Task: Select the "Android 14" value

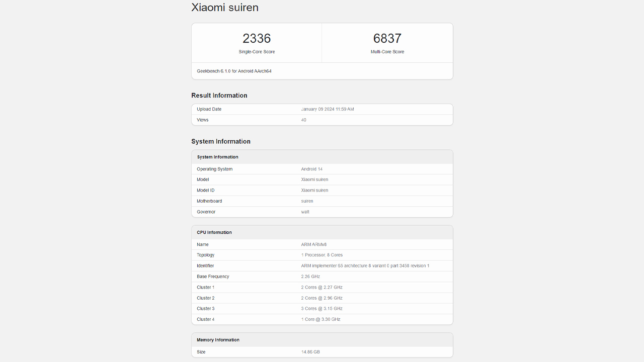Action: [312, 169]
